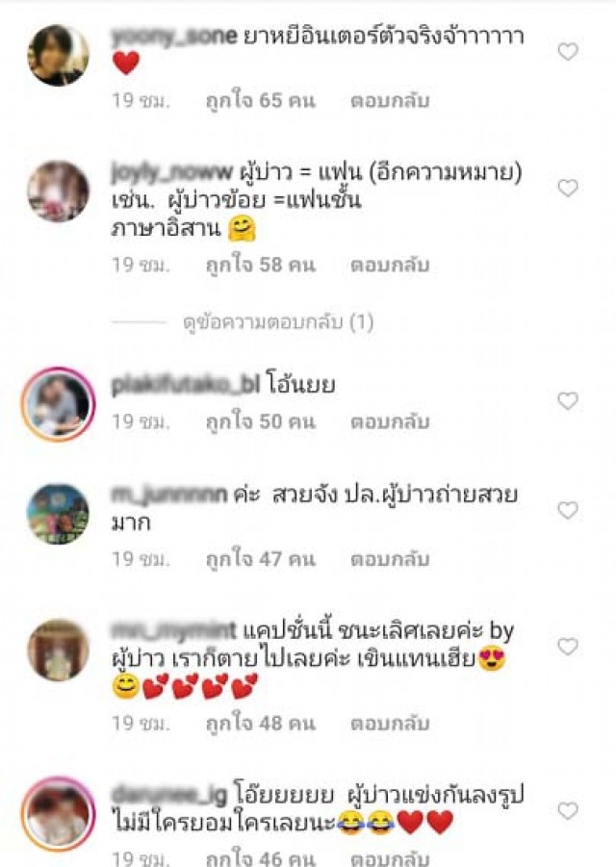Like the แคปชั่นนี้ ชนะเลิศเลยค่ะ comment
The image size is (616, 867).
[567, 647]
